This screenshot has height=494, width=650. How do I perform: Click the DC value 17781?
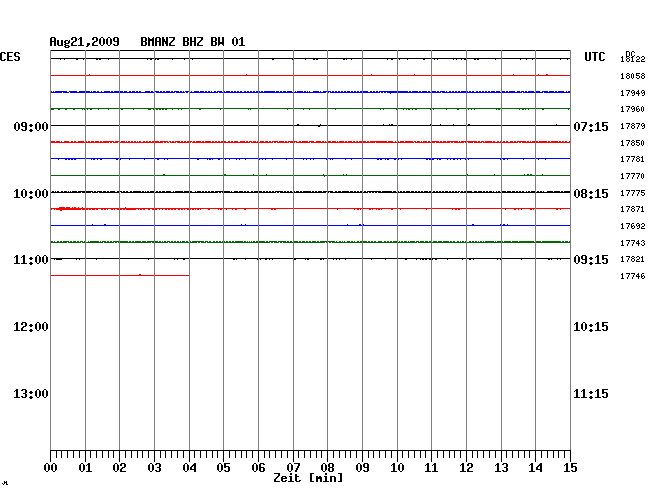633,159
